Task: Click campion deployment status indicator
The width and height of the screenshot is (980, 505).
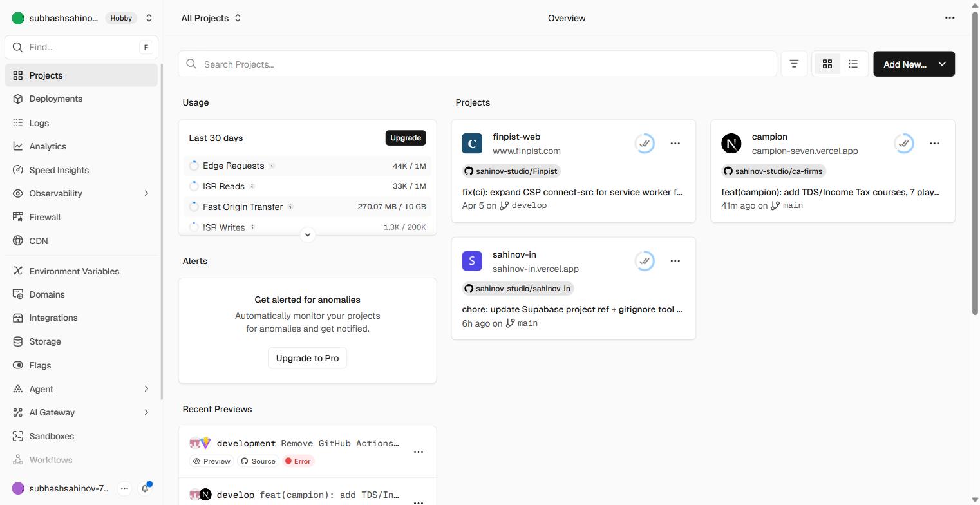Action: pos(904,143)
